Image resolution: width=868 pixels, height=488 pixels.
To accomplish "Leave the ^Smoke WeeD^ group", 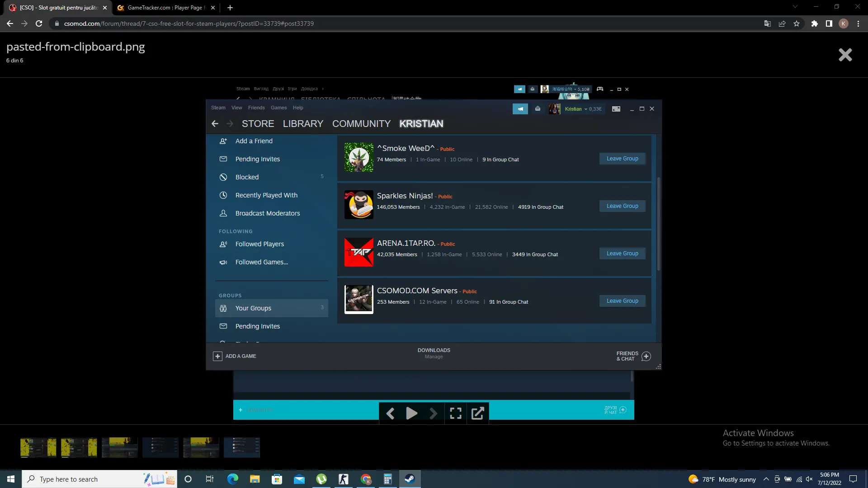I will pos(622,159).
